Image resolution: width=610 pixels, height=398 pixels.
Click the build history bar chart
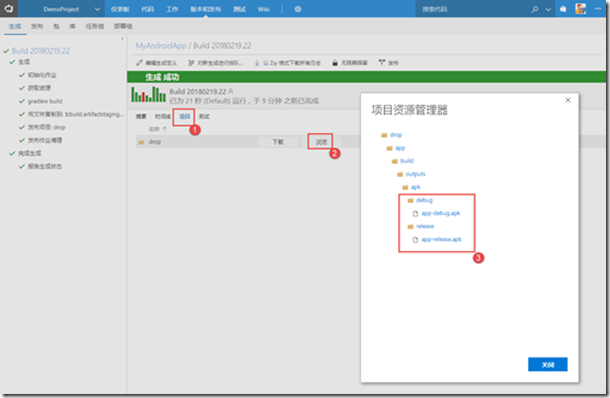pyautogui.click(x=148, y=94)
